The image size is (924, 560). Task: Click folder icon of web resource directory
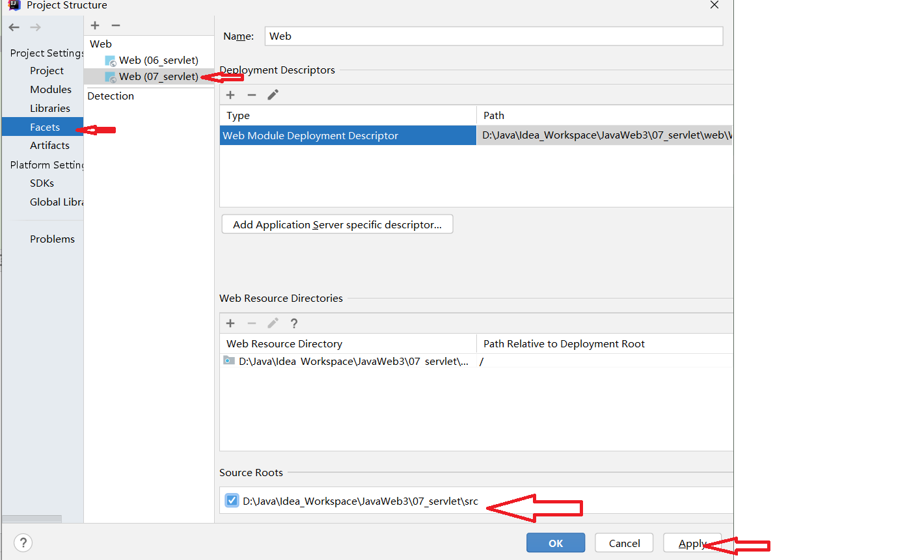tap(229, 360)
